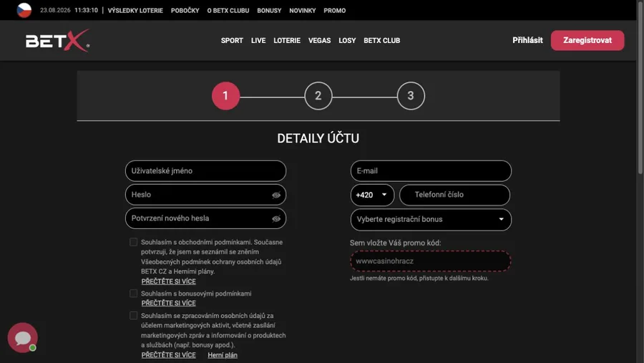Screen dimensions: 644x363
Task: Click the 11:33:10 time display
Action: (x=87, y=10)
